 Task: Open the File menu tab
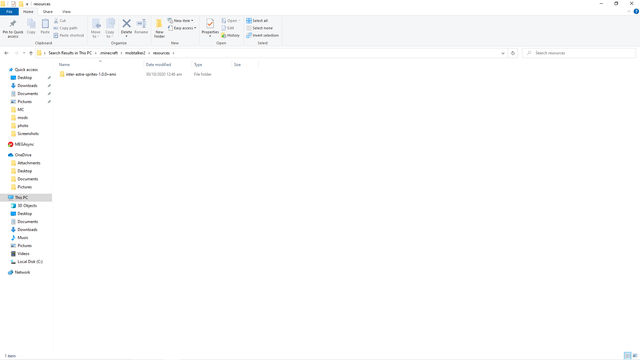pos(9,11)
